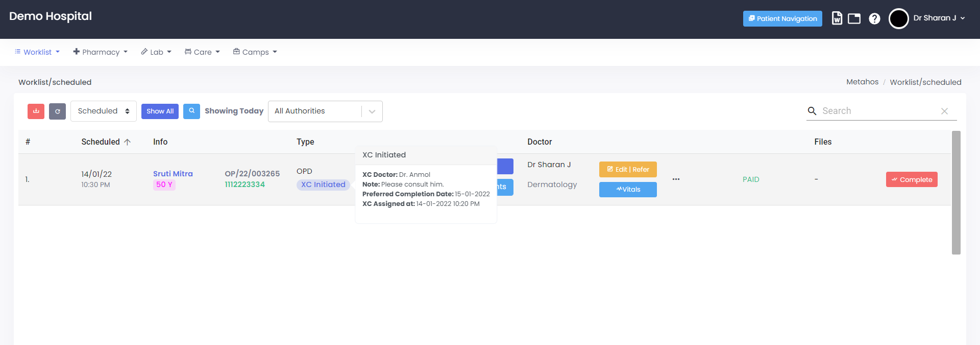
Task: Click the Doctor column header
Action: pyautogui.click(x=540, y=142)
